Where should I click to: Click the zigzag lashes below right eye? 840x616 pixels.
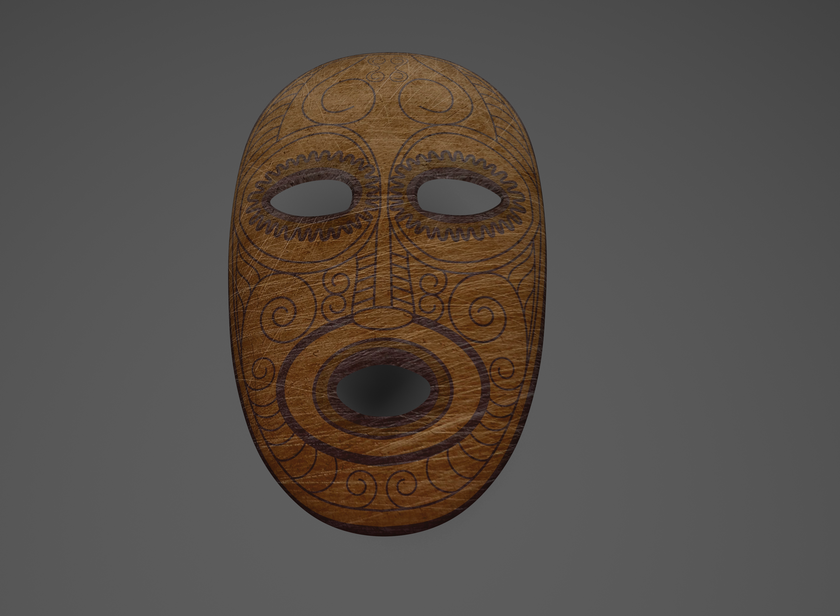pyautogui.click(x=460, y=233)
